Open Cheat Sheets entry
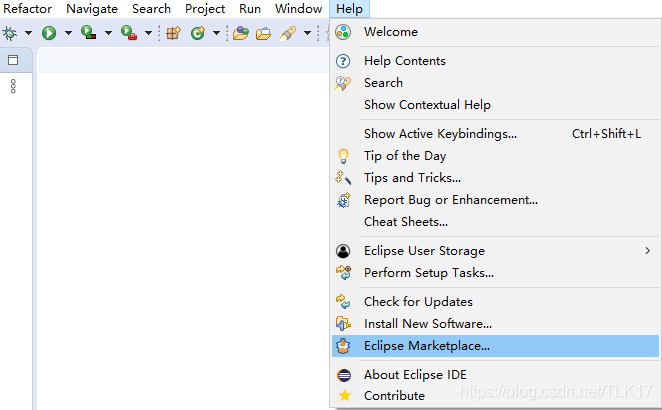This screenshot has width=662, height=410. click(495, 222)
